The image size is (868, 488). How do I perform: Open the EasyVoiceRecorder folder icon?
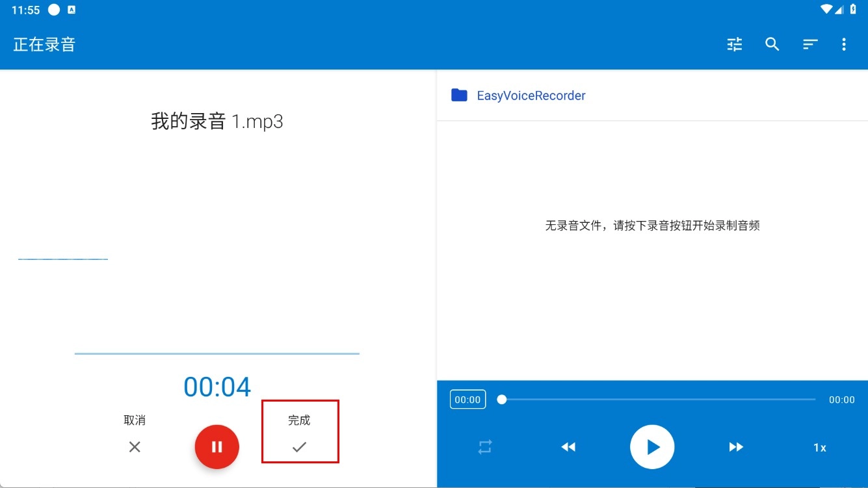(x=459, y=96)
